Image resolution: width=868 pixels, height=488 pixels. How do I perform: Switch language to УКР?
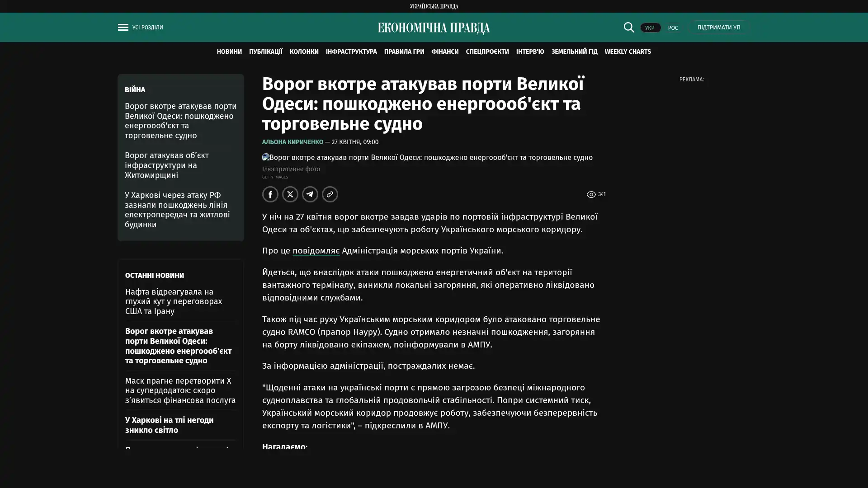650,28
